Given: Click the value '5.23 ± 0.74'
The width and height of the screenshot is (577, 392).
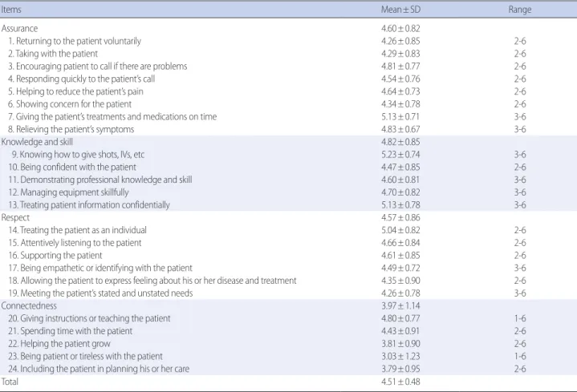Looking at the screenshot, I should pos(400,155).
